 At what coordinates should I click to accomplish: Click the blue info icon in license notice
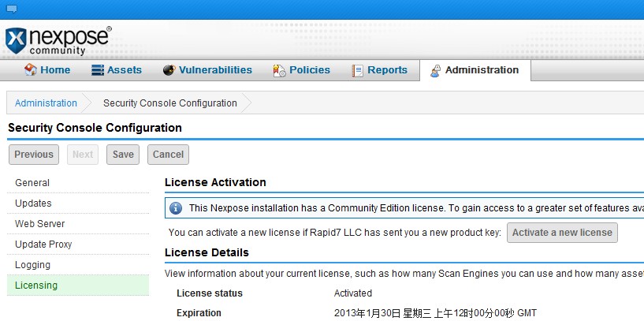176,208
